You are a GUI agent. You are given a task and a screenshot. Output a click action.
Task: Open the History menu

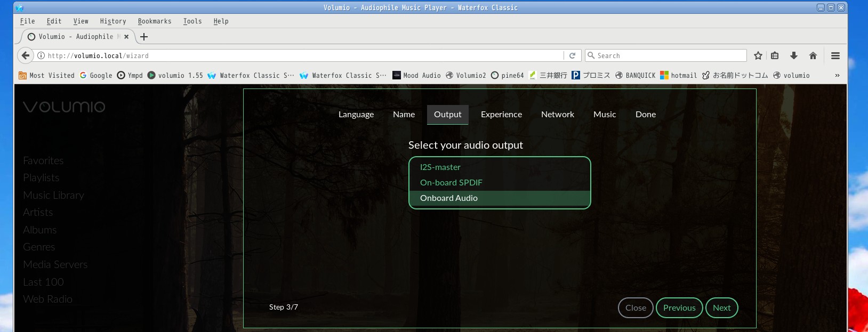click(x=113, y=21)
